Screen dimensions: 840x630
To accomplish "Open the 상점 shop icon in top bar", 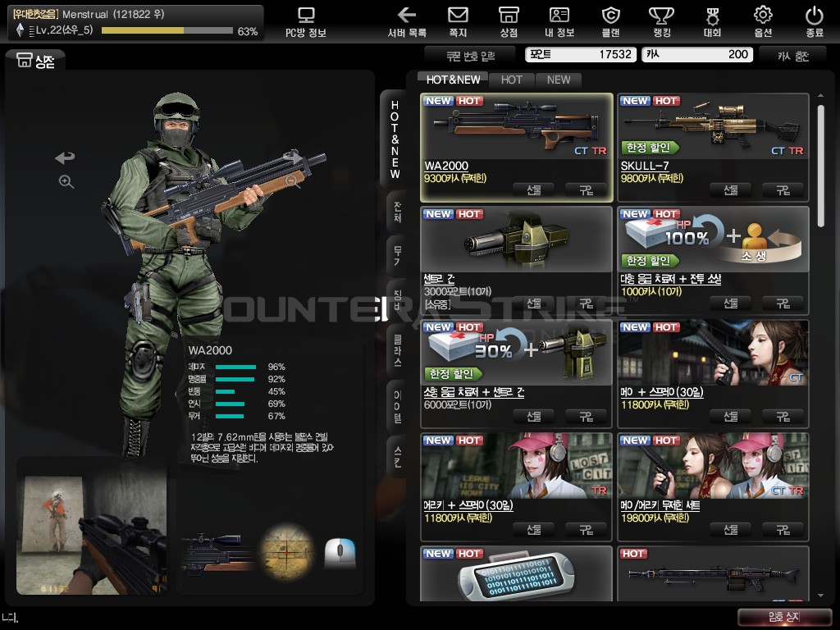I will (509, 22).
